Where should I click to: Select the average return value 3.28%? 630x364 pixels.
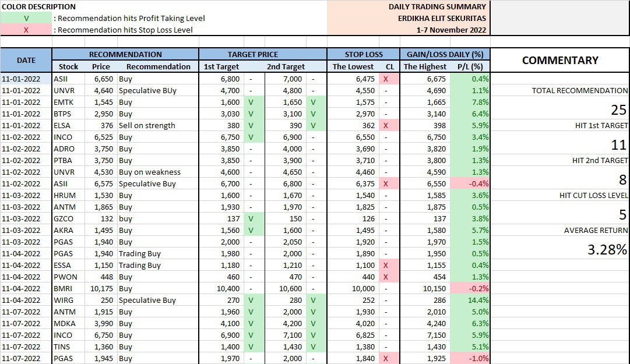tap(607, 250)
